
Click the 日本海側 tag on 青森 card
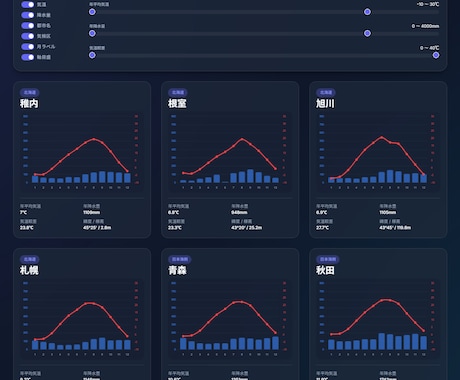tap(180, 259)
